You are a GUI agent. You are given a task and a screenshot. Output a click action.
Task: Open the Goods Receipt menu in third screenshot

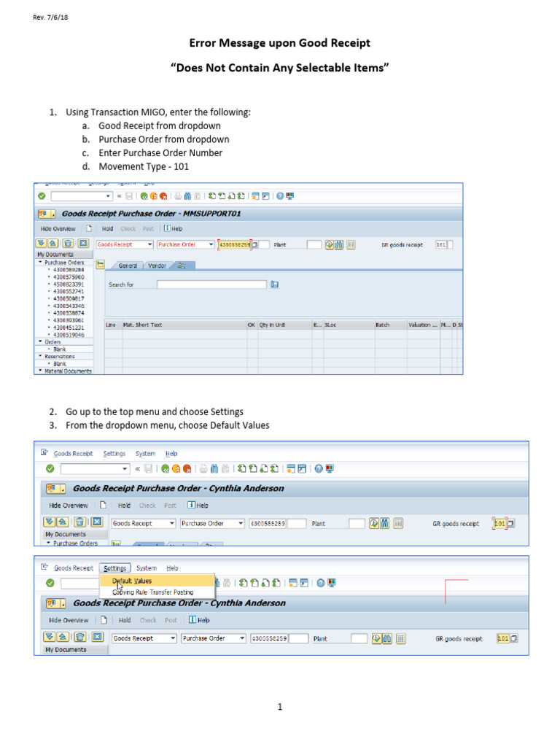click(x=74, y=568)
